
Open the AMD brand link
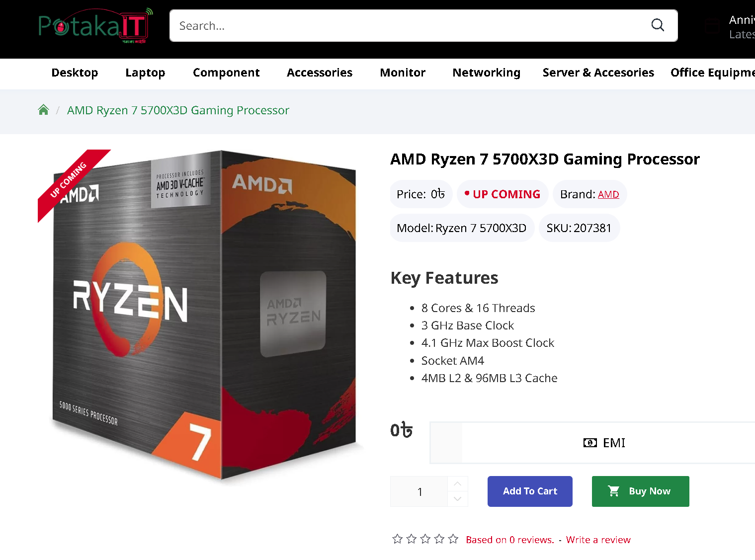click(608, 194)
